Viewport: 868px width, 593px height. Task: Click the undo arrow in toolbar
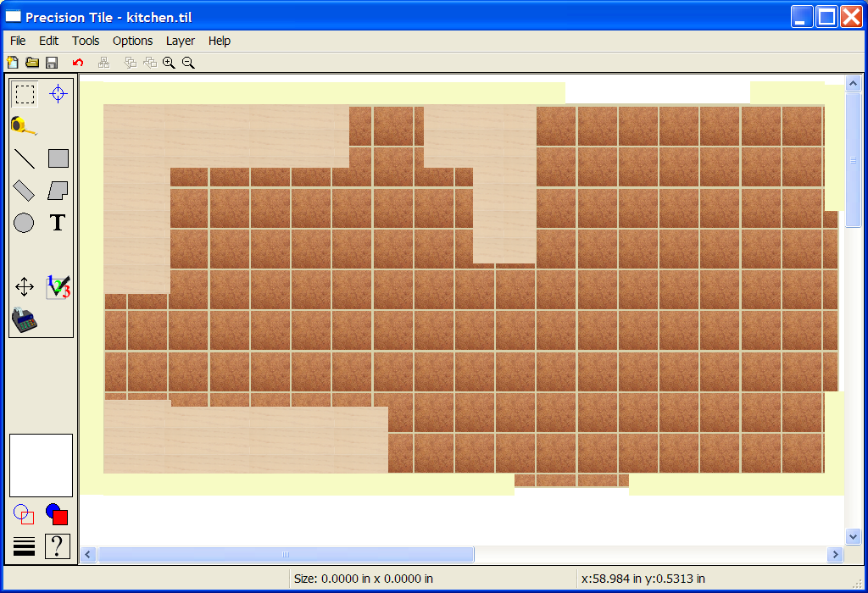[x=78, y=63]
